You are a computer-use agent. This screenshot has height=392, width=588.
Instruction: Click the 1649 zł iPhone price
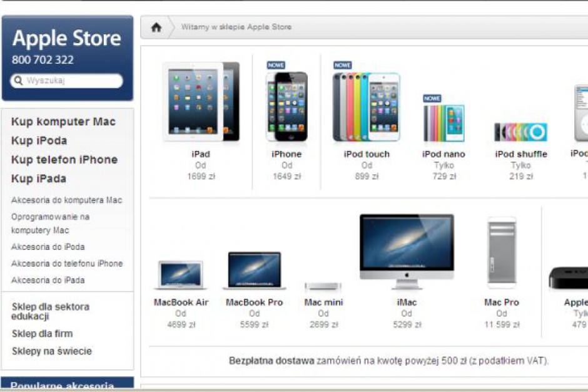286,177
